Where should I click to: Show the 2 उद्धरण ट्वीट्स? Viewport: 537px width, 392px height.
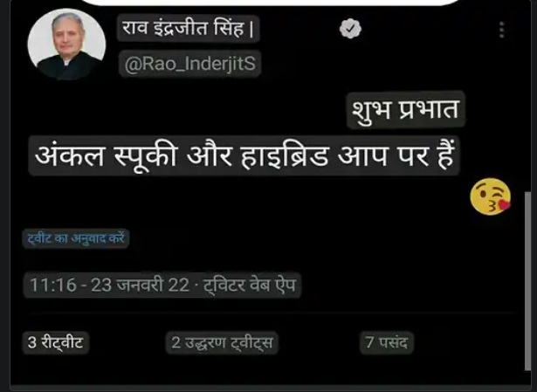222,342
